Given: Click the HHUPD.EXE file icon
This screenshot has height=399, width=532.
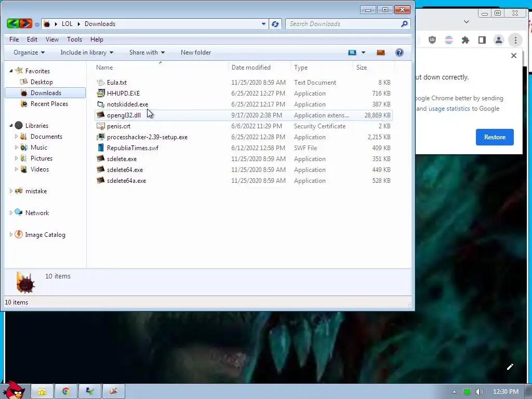Looking at the screenshot, I should [100, 94].
